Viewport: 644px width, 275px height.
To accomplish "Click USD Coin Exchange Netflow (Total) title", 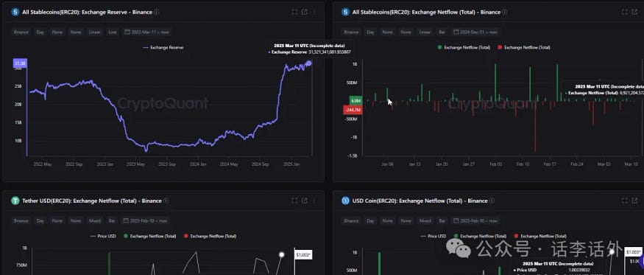I will point(420,201).
